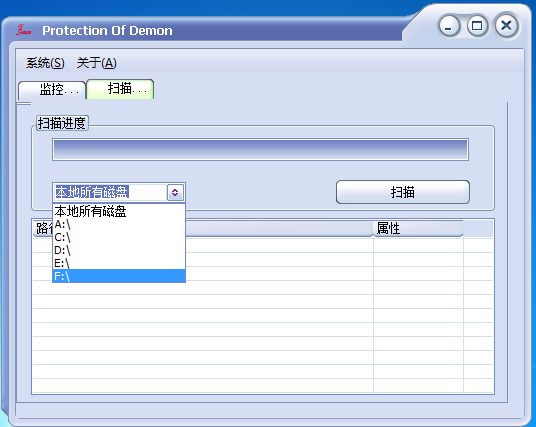Close the Protection Of Demon window

point(506,25)
